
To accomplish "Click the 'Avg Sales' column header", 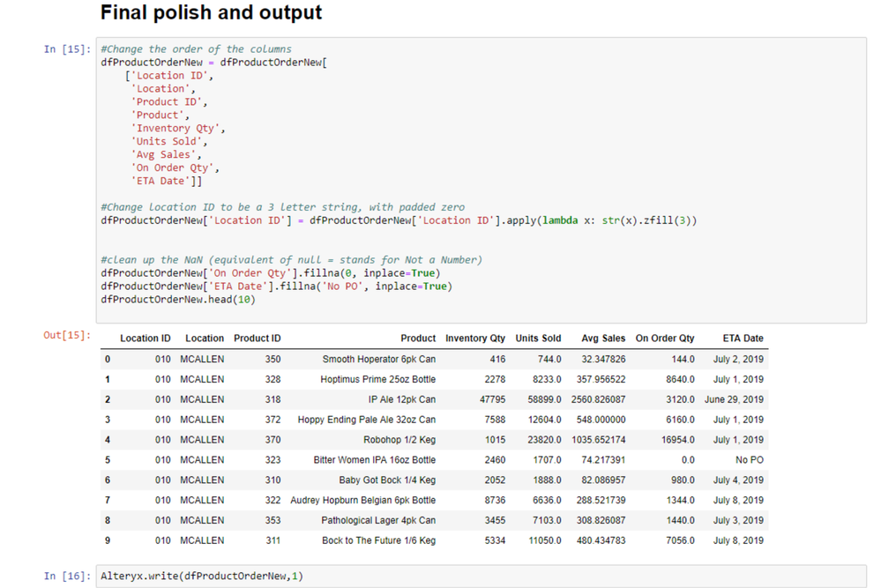I will 603,339.
